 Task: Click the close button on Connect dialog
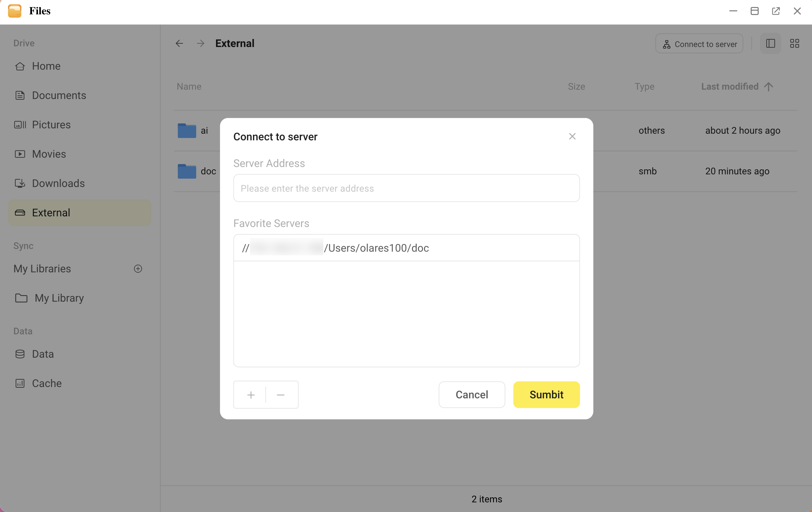pos(571,136)
